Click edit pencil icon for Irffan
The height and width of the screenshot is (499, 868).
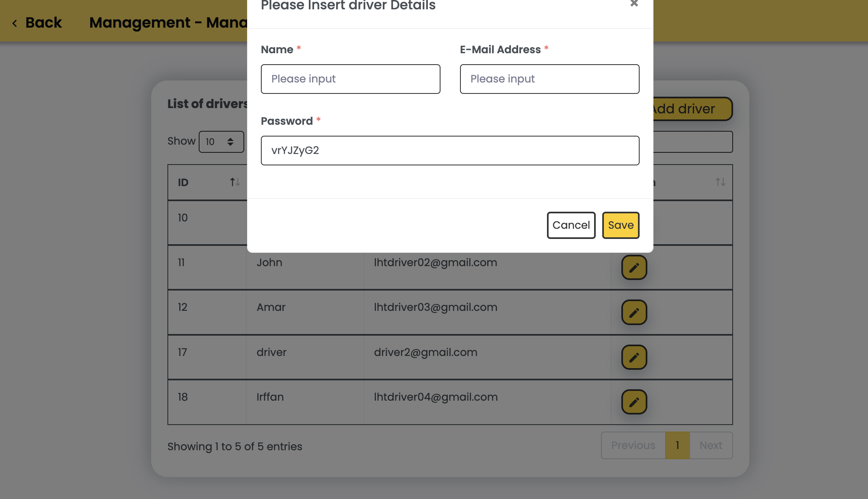[x=634, y=402]
